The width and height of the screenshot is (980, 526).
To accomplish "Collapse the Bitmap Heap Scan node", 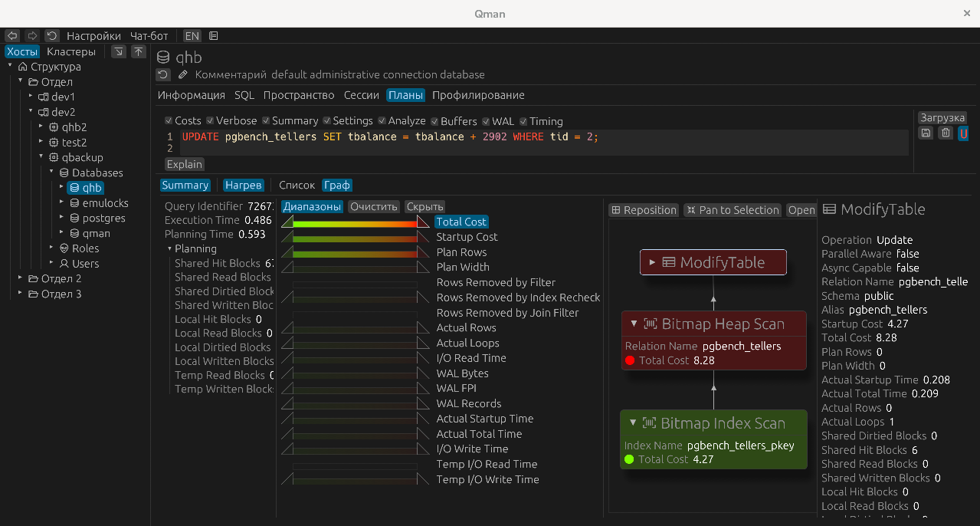I will [x=634, y=324].
